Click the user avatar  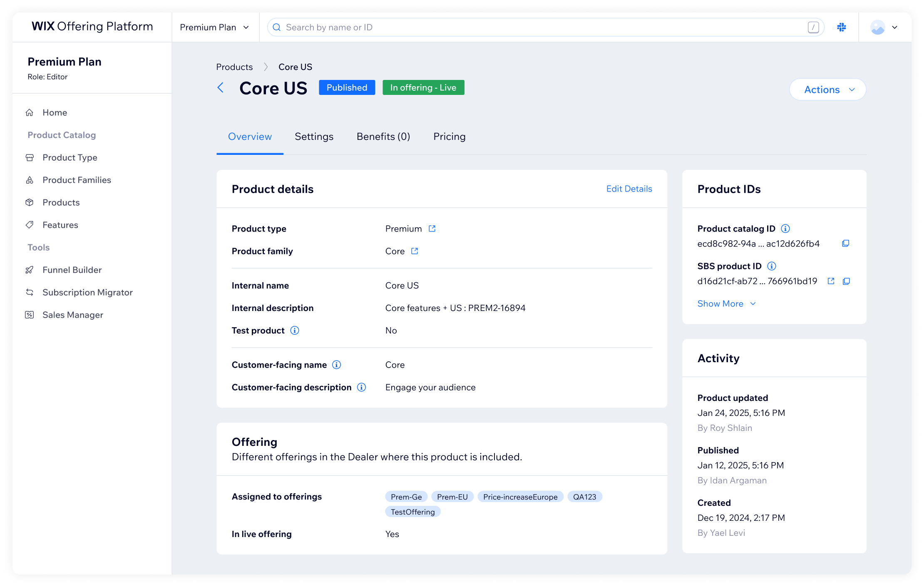pos(878,27)
